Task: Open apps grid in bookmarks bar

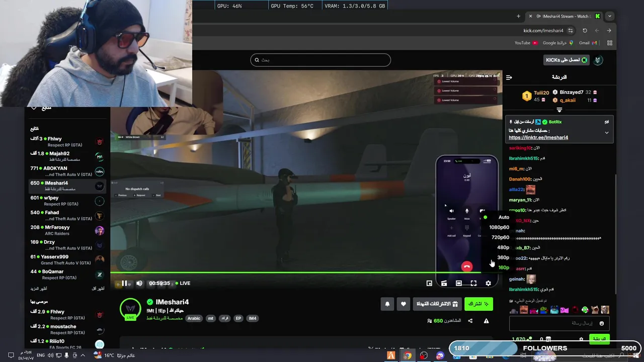Action: (609, 43)
